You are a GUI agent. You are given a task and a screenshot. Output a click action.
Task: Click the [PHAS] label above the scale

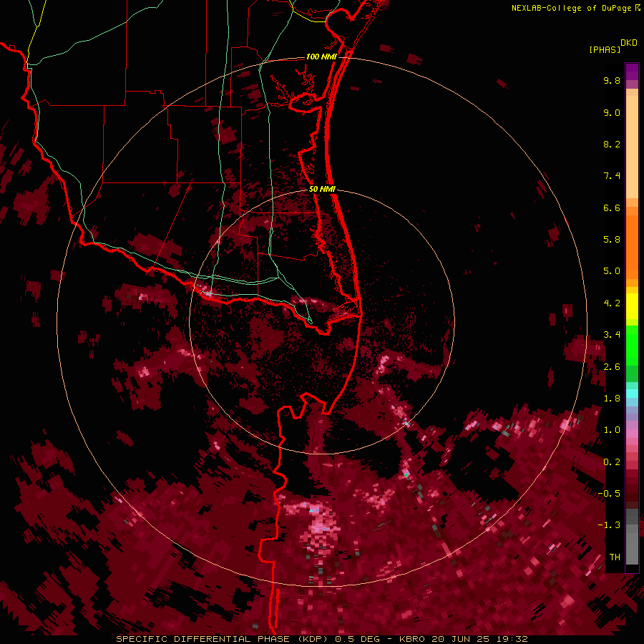click(605, 49)
